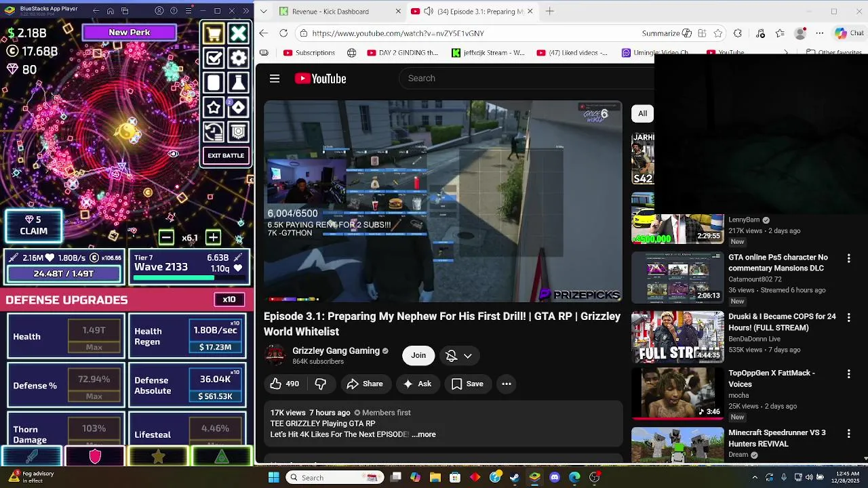
Task: Click the browser back arrow
Action: (264, 33)
